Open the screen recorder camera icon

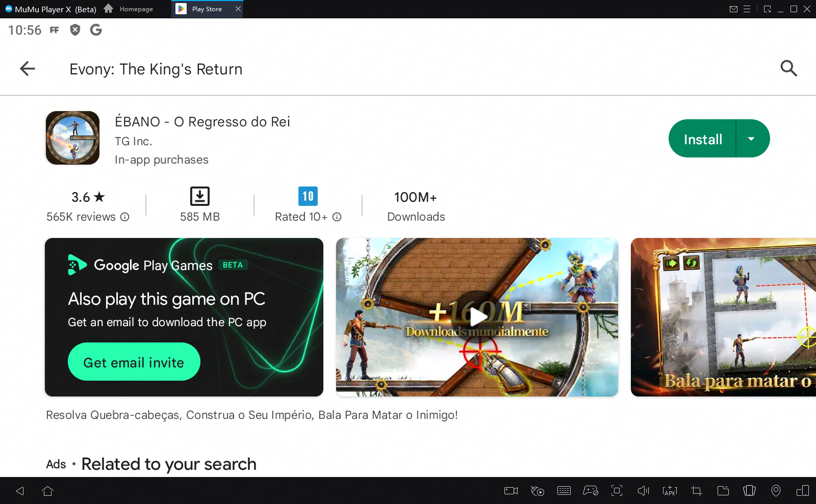(511, 491)
